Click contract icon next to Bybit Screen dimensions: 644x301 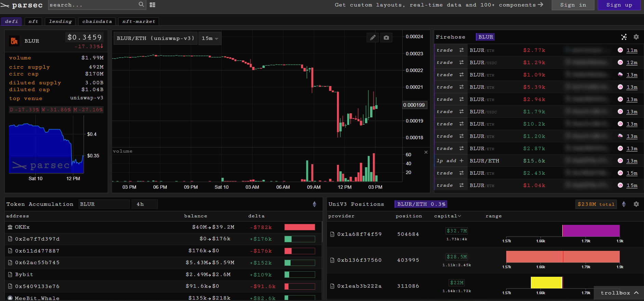[x=10, y=274]
